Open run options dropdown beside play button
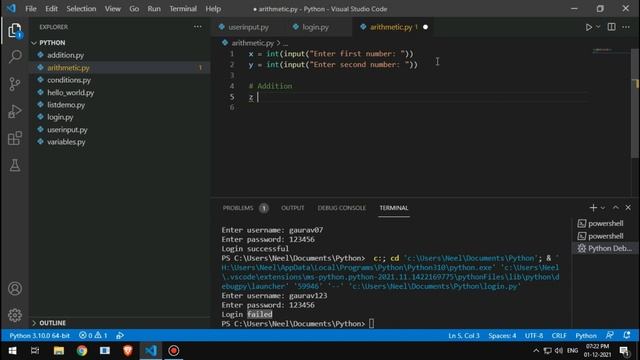Screen dimensions: 640x360 (x=598, y=27)
